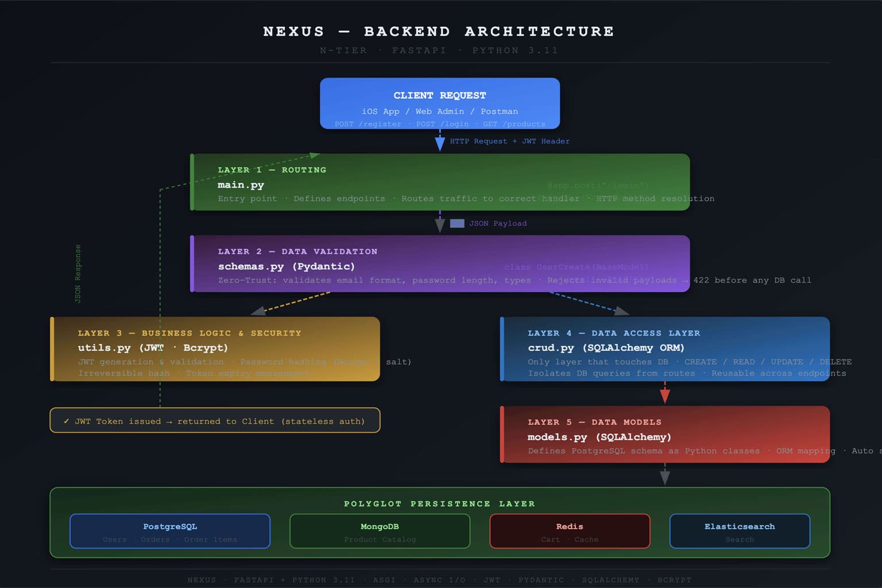Select "schemas.py (Pydantic)" text

[x=287, y=266]
